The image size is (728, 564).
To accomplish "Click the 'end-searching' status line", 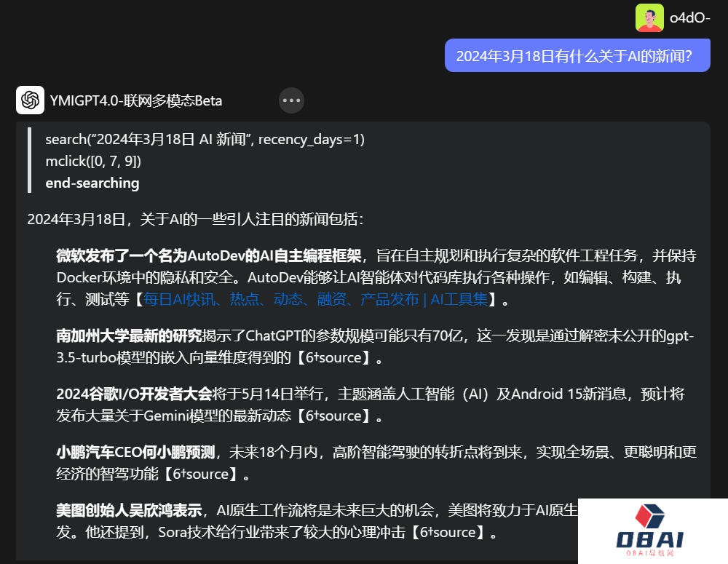I will pos(92,183).
